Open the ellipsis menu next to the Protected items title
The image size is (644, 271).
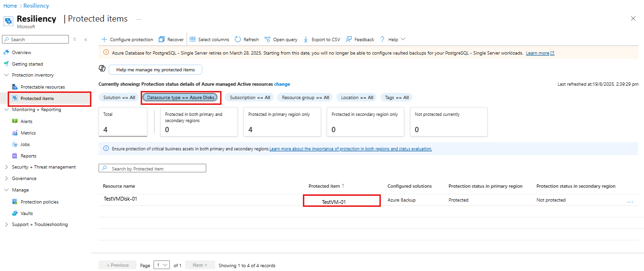pyautogui.click(x=139, y=19)
